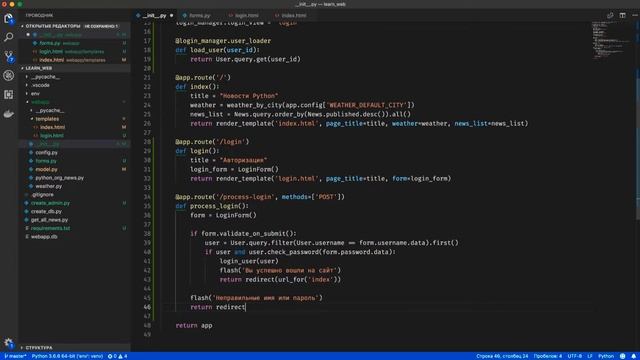Click the unsaved dot on __init__.py tab
The width and height of the screenshot is (640, 360).
(x=171, y=16)
